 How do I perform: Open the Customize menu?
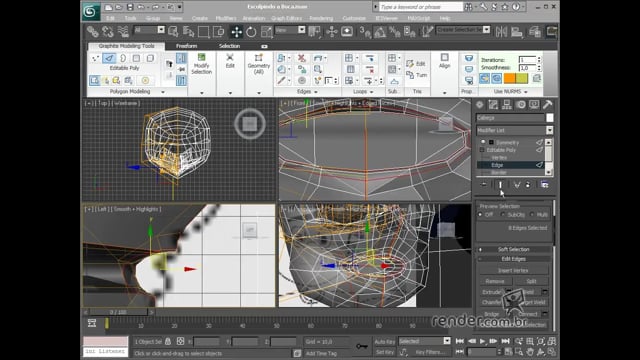click(x=354, y=18)
